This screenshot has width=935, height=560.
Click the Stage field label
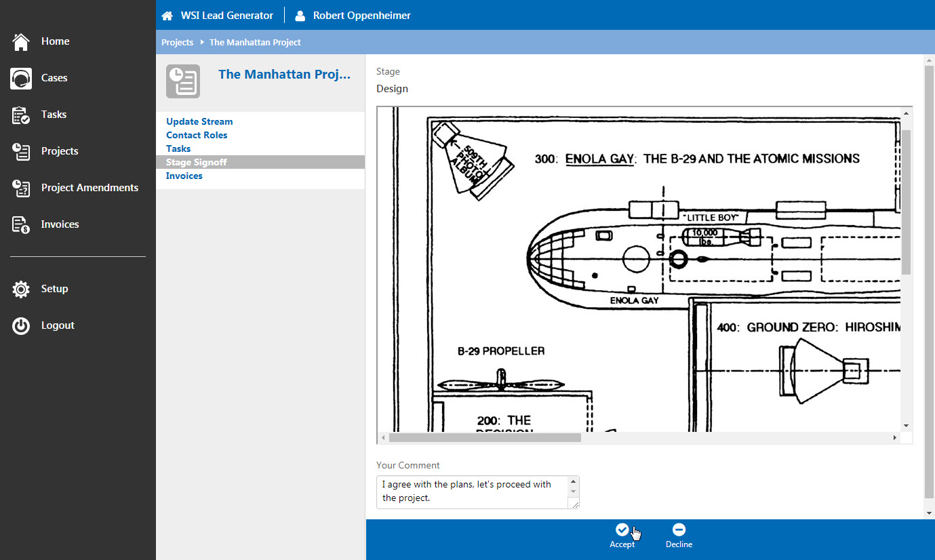388,71
